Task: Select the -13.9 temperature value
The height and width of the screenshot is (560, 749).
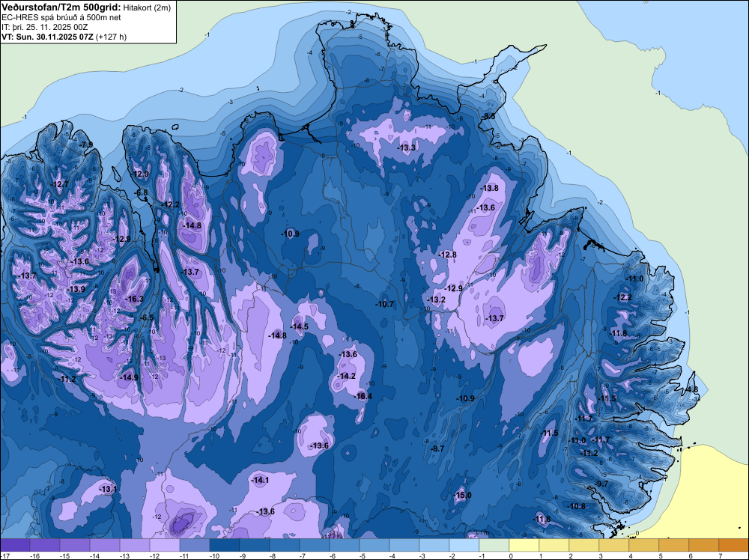Action: [76, 289]
